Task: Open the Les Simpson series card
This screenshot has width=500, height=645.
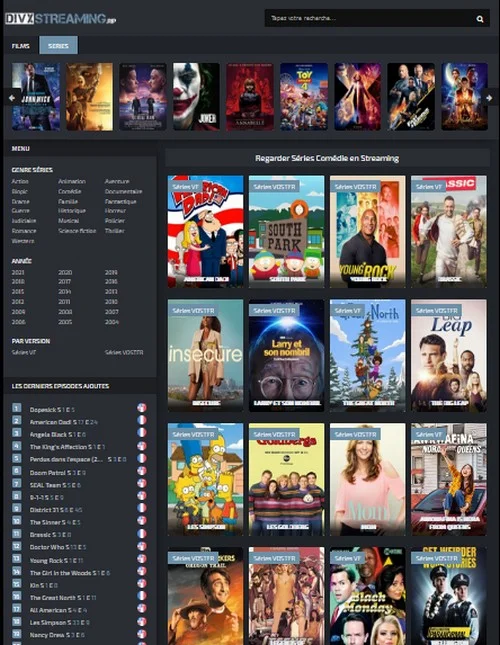Action: [206, 479]
